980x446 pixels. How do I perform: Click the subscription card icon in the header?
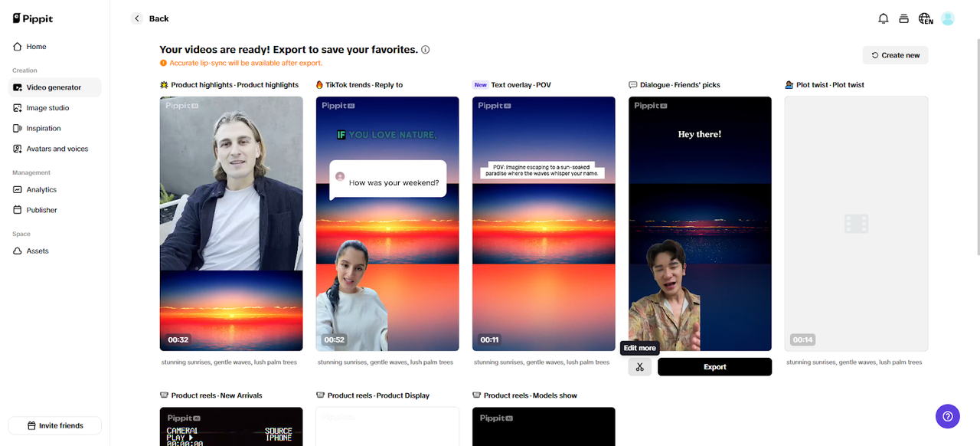(x=903, y=18)
